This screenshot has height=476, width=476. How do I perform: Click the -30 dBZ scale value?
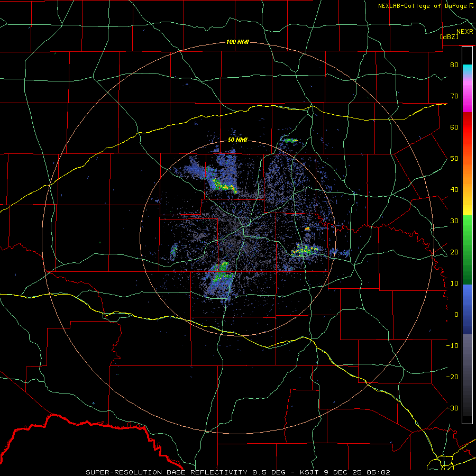click(452, 408)
